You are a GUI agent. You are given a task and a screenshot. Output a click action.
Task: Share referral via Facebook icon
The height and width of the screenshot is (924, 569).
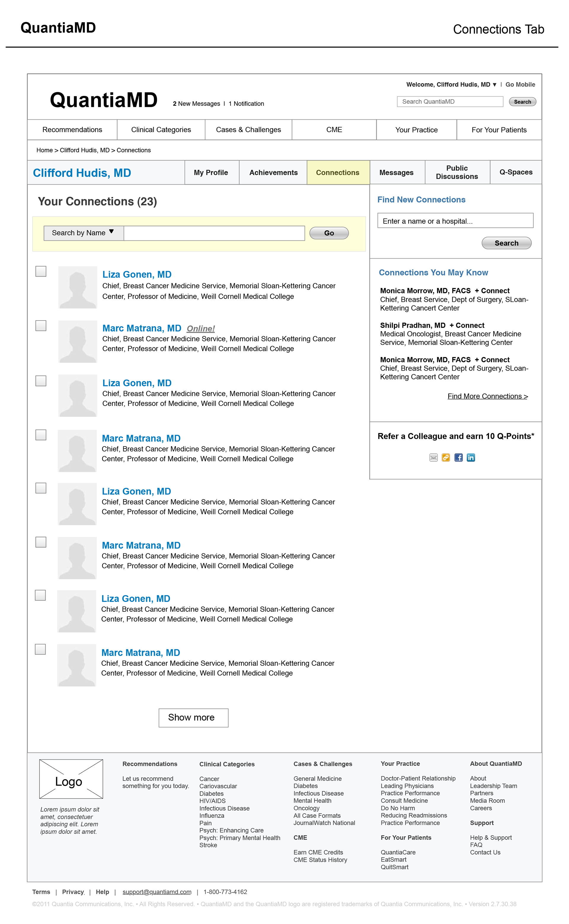pyautogui.click(x=458, y=457)
